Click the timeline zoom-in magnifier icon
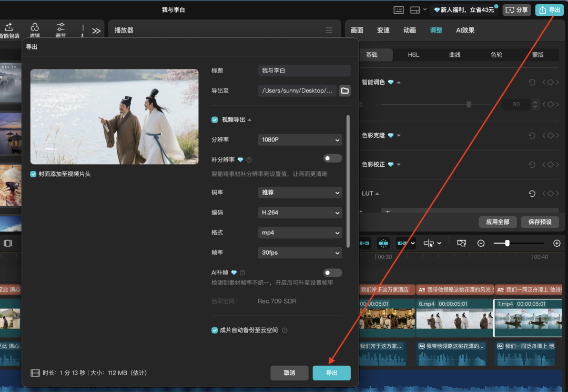This screenshot has width=568, height=392. click(557, 243)
